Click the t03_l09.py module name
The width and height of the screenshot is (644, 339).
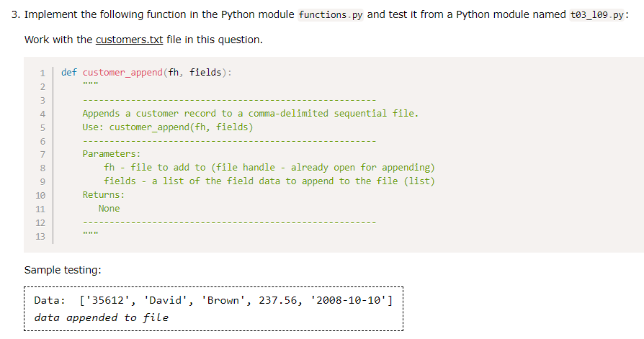(x=596, y=15)
